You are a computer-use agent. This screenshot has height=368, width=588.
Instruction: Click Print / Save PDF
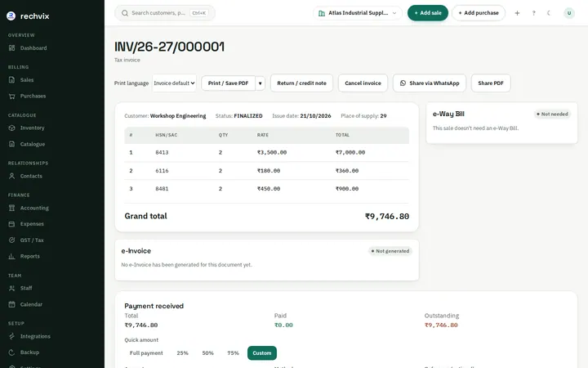[229, 83]
